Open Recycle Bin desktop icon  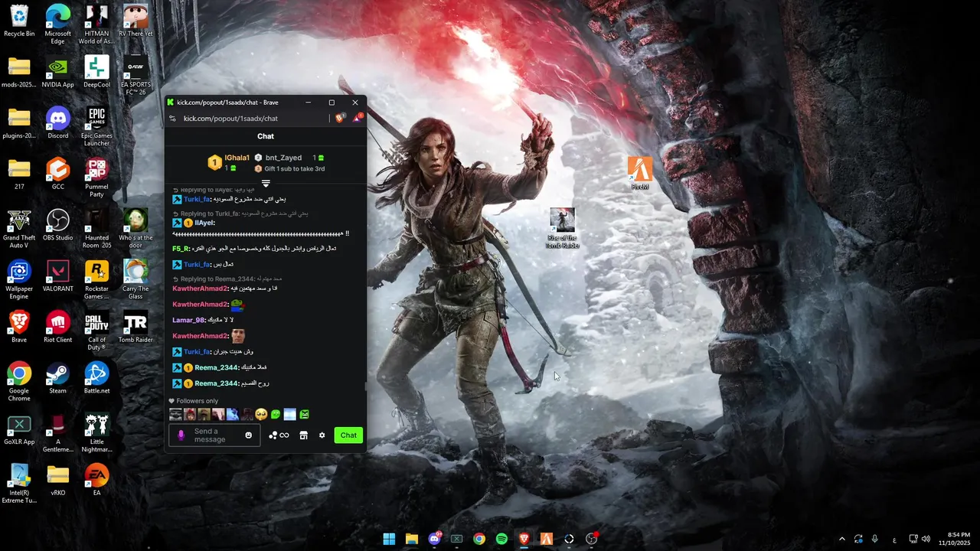19,21
